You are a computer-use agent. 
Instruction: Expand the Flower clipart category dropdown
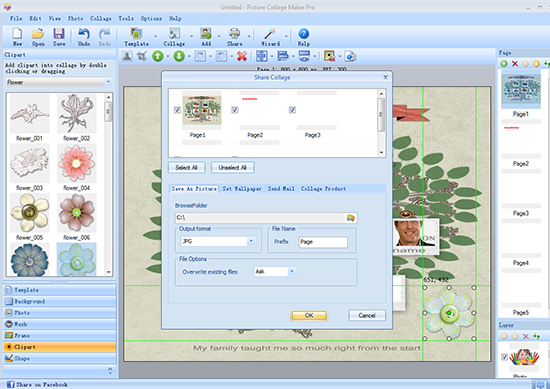[x=108, y=82]
